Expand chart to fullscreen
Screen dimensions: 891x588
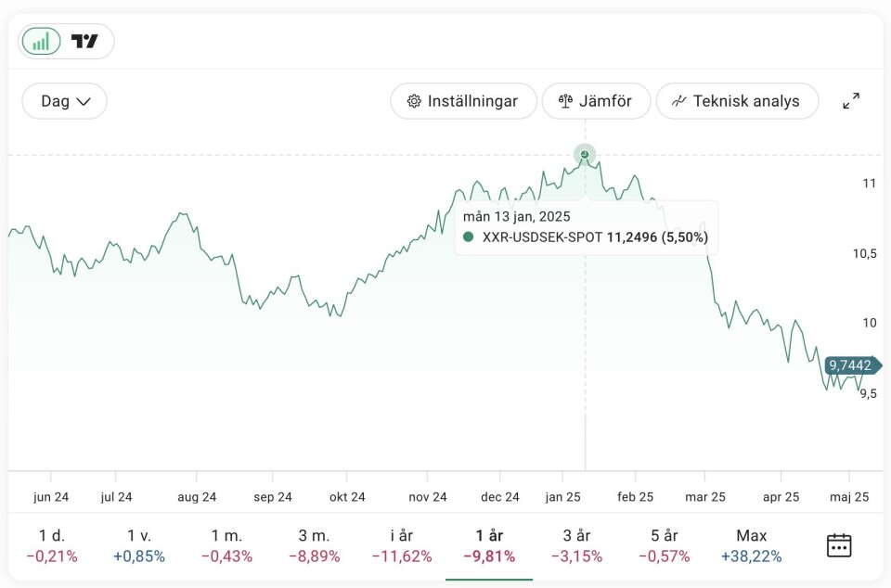[850, 101]
